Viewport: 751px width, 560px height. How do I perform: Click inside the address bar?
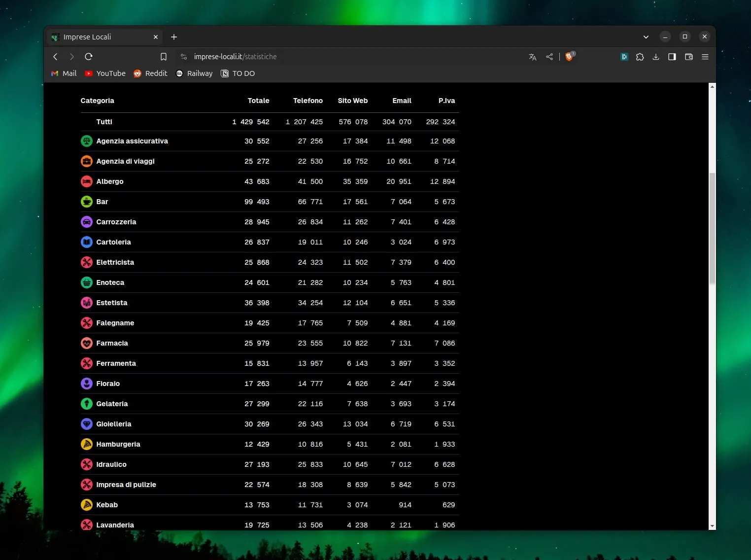296,57
